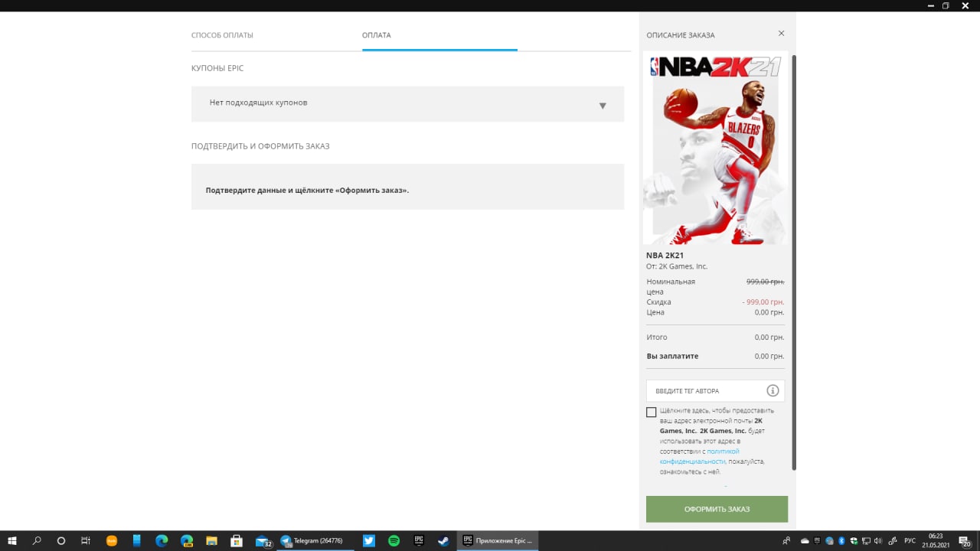980x551 pixels.
Task: Click the 'Подтвердите данные' instruction text
Action: click(x=307, y=190)
